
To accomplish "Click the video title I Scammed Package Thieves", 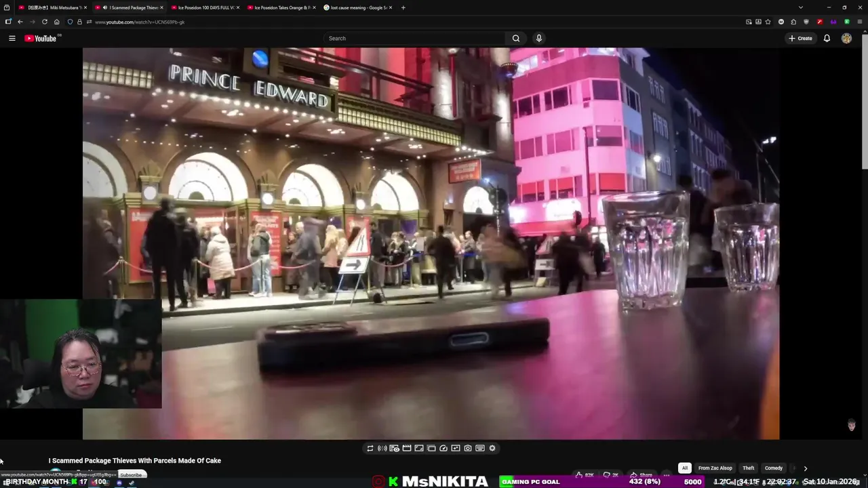I will (x=135, y=461).
